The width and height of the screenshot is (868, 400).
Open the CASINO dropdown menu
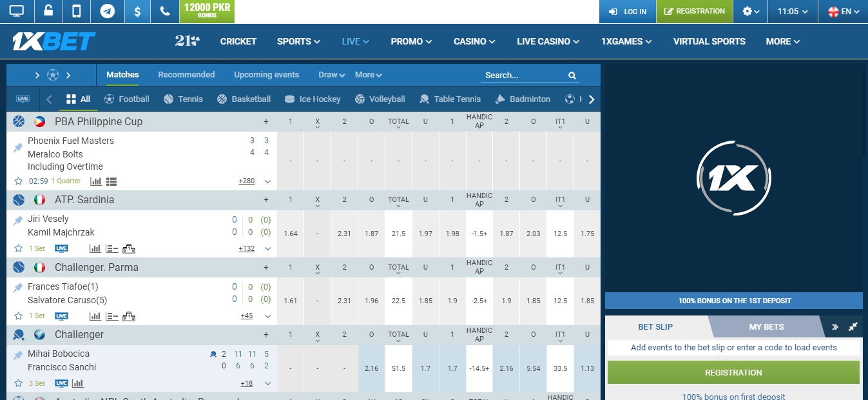point(474,41)
